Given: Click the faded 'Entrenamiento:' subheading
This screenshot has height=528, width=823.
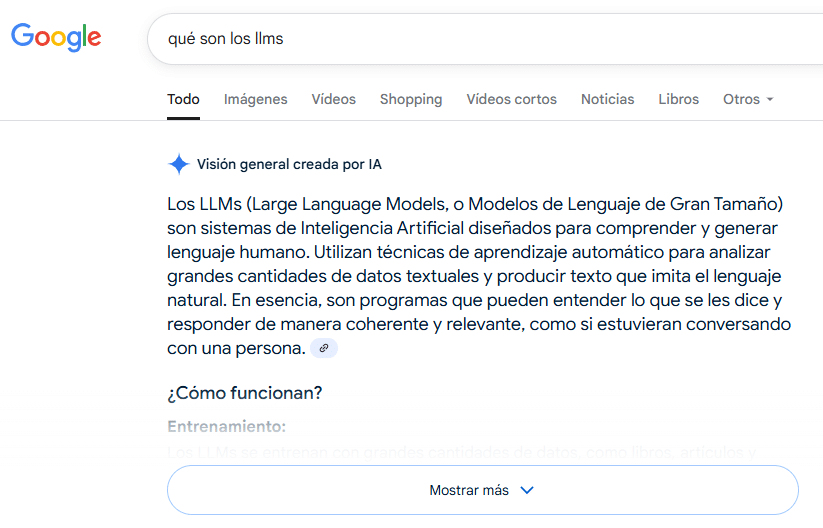Looking at the screenshot, I should tap(226, 426).
